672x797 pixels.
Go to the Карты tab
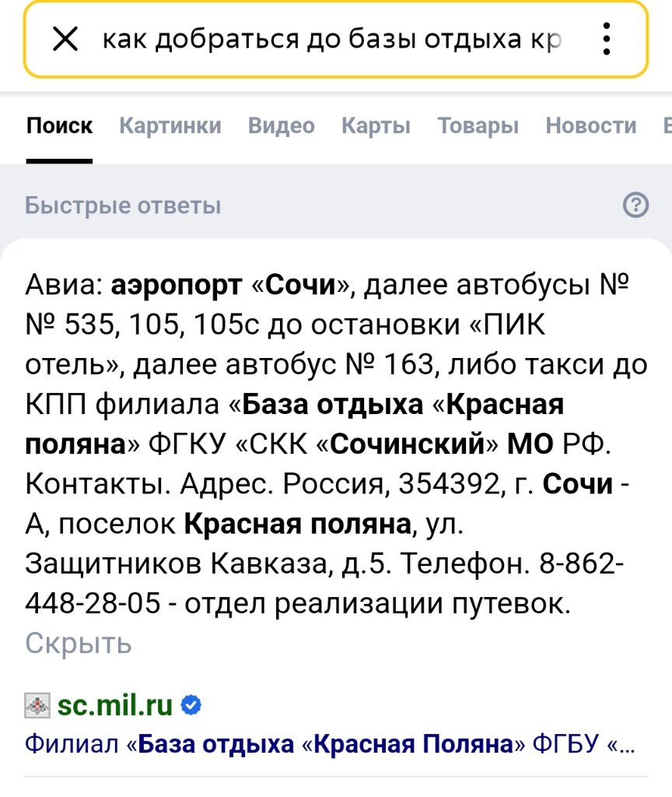(376, 126)
